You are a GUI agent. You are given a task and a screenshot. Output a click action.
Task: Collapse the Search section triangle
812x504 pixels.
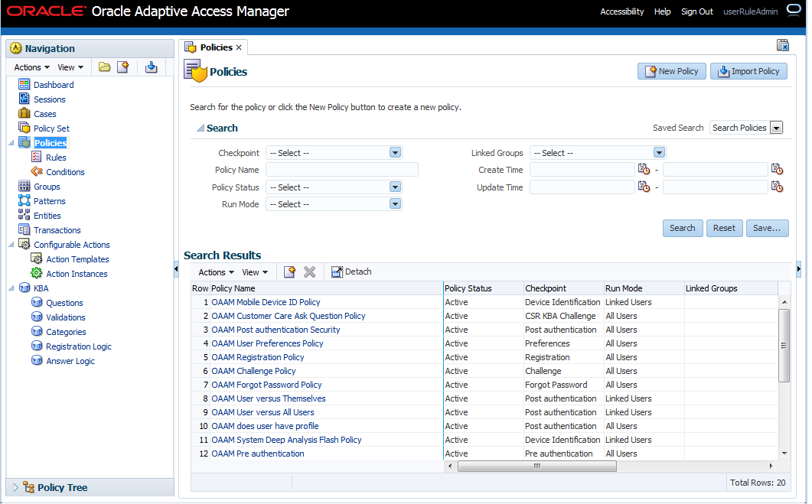point(200,128)
